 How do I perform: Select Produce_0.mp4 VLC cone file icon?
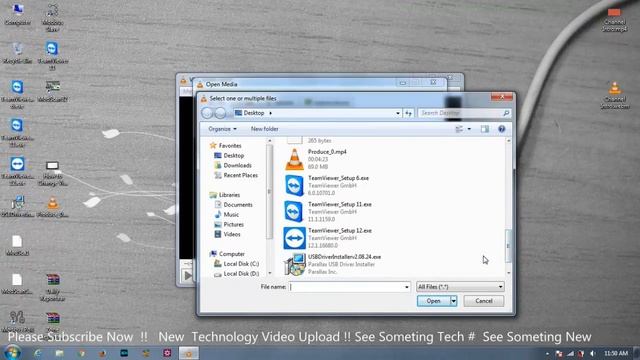coord(294,160)
